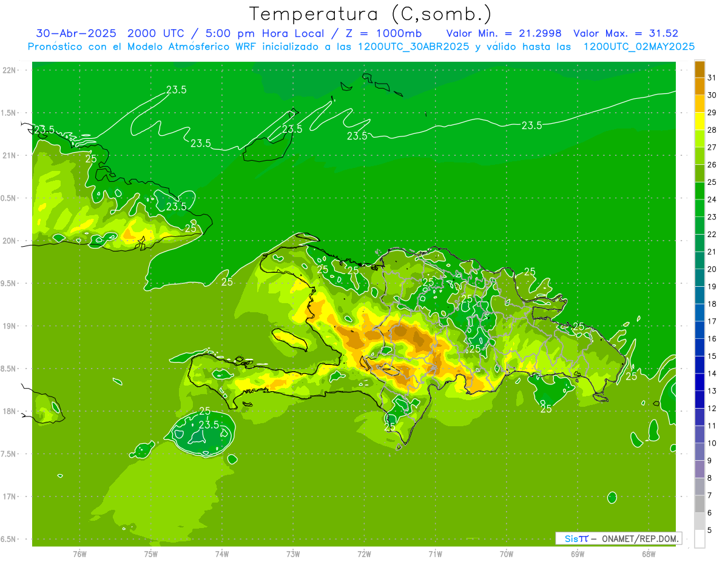
Task: Click the 76W longitude axis label
Action: pyautogui.click(x=79, y=554)
